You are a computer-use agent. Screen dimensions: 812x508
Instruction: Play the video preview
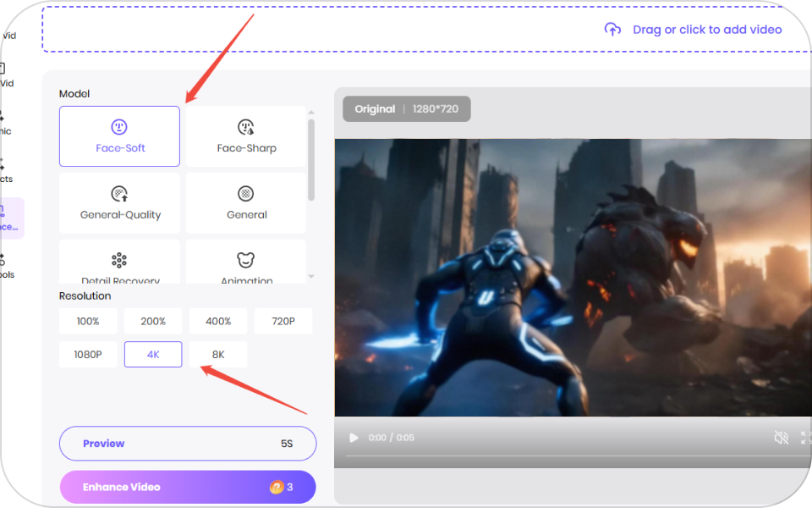pos(354,438)
